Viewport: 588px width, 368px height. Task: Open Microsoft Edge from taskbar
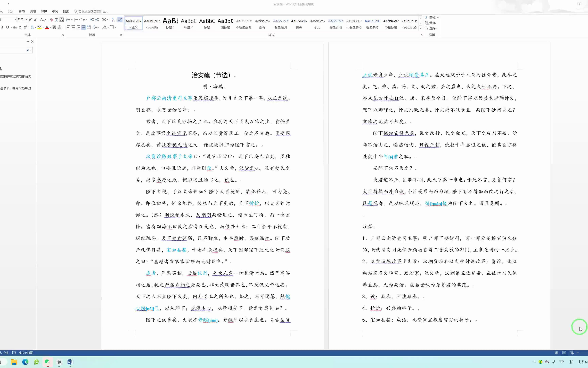point(25,362)
